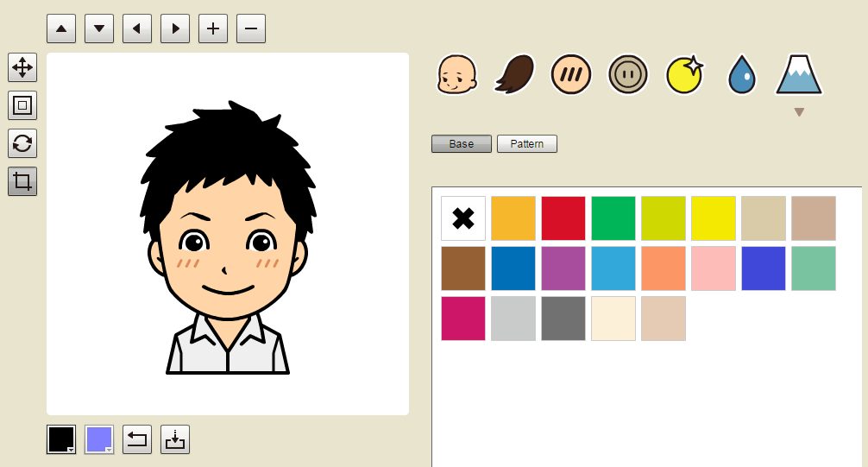Click the crop tool in the left toolbar
868x467 pixels.
(22, 181)
